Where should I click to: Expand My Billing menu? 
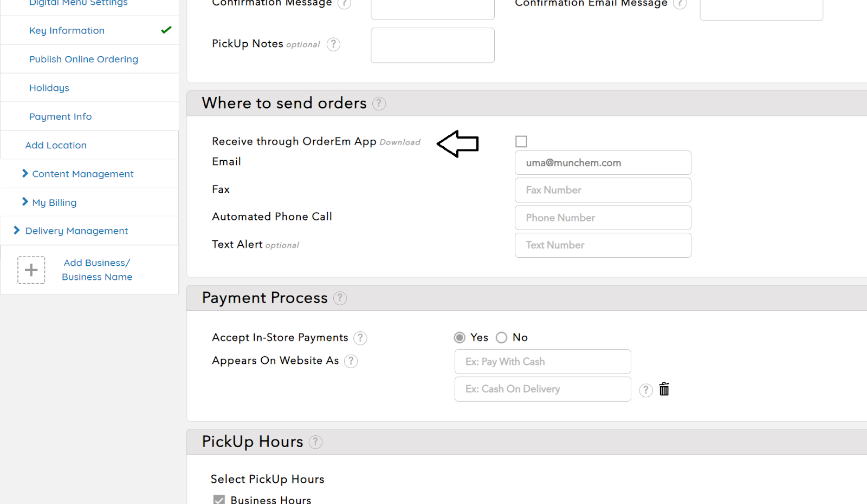pyautogui.click(x=54, y=202)
